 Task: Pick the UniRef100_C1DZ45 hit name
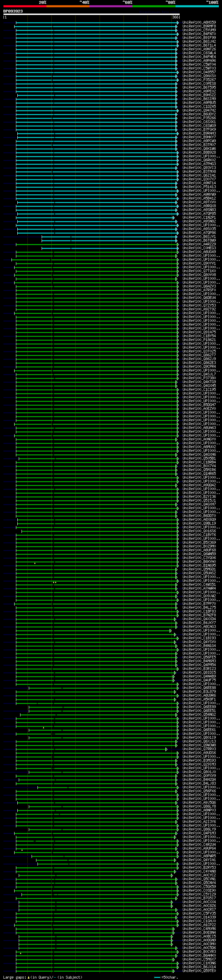click(199, 106)
